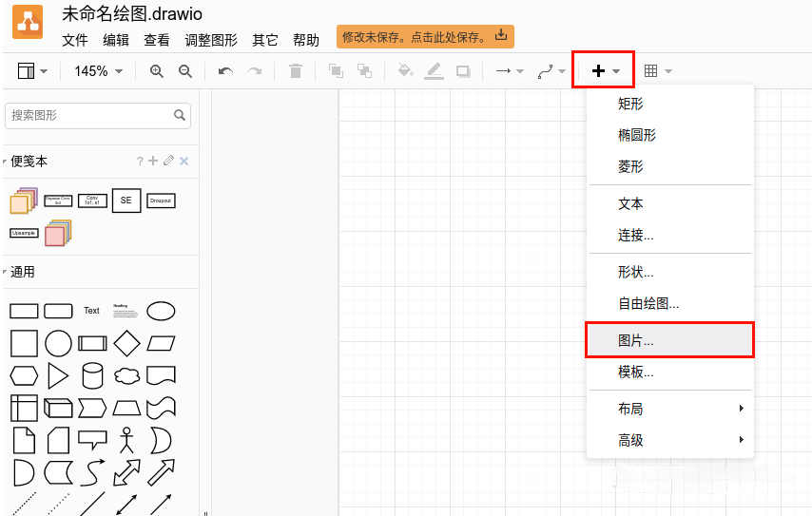Open the table grid dropdown

click(x=658, y=71)
